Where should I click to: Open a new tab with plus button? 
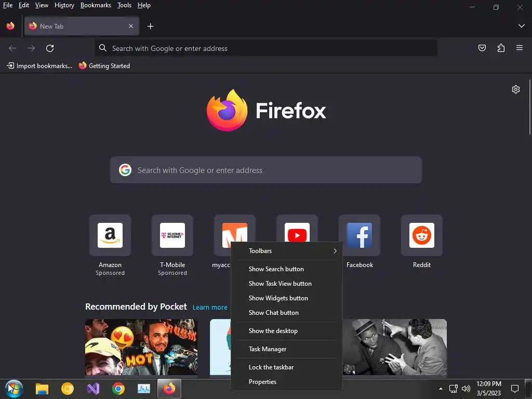(150, 26)
